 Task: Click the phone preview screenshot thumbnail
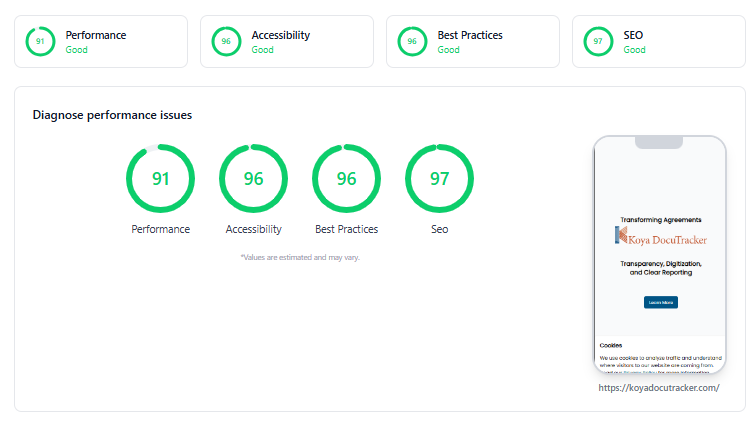[660, 255]
